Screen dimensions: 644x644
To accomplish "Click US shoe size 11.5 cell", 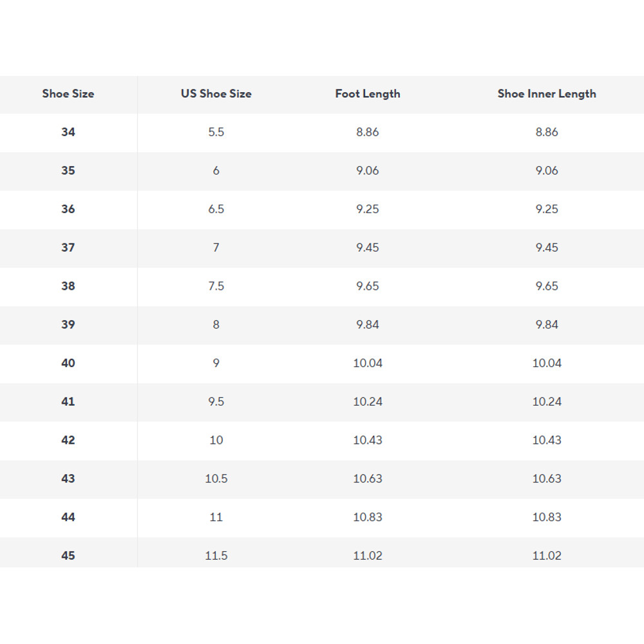I will click(x=216, y=556).
